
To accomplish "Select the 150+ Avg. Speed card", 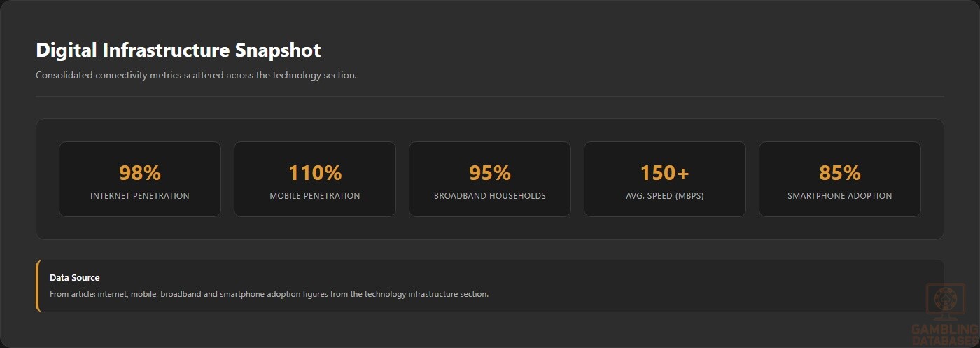I will [665, 179].
